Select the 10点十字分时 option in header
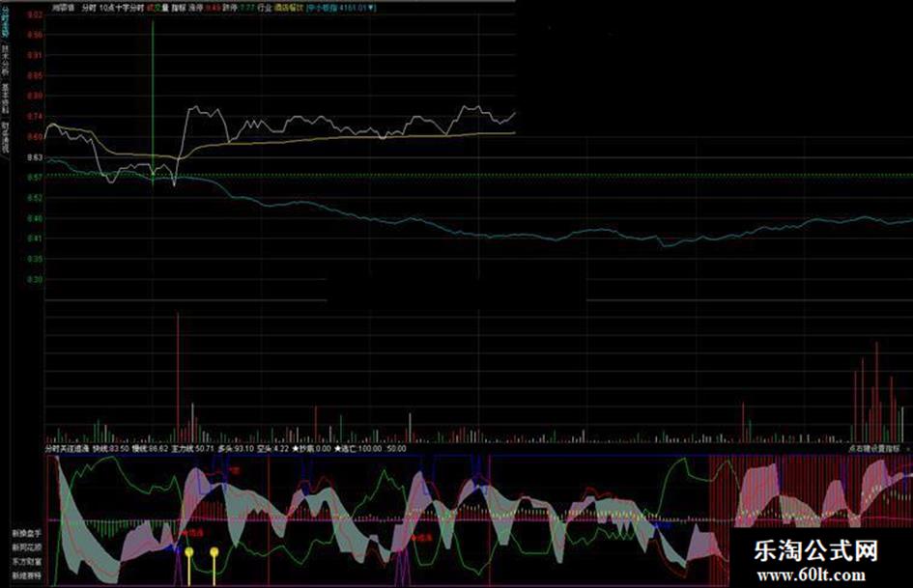Screen dimensions: 913x588 click(122, 8)
